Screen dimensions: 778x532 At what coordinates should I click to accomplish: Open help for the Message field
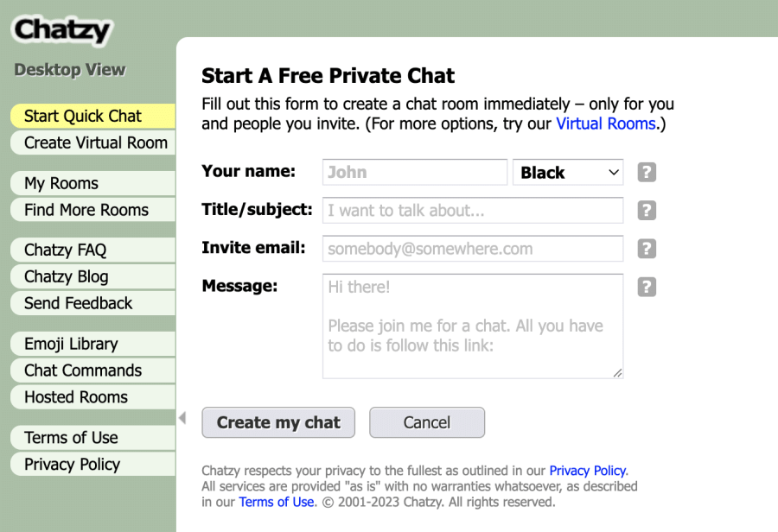(646, 286)
